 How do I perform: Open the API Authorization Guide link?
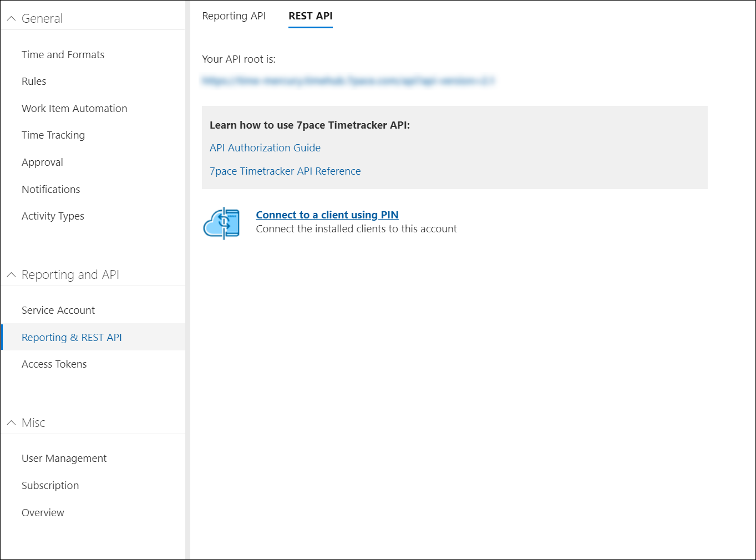tap(265, 148)
